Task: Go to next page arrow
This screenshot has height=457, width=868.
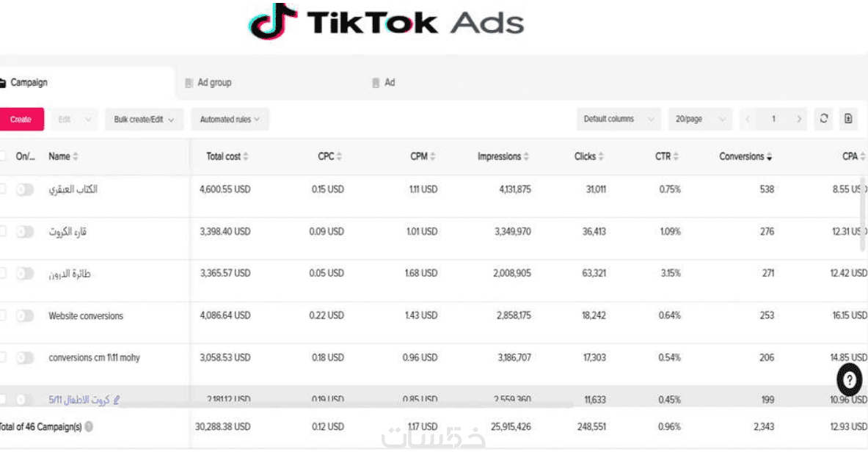Action: pyautogui.click(x=799, y=120)
